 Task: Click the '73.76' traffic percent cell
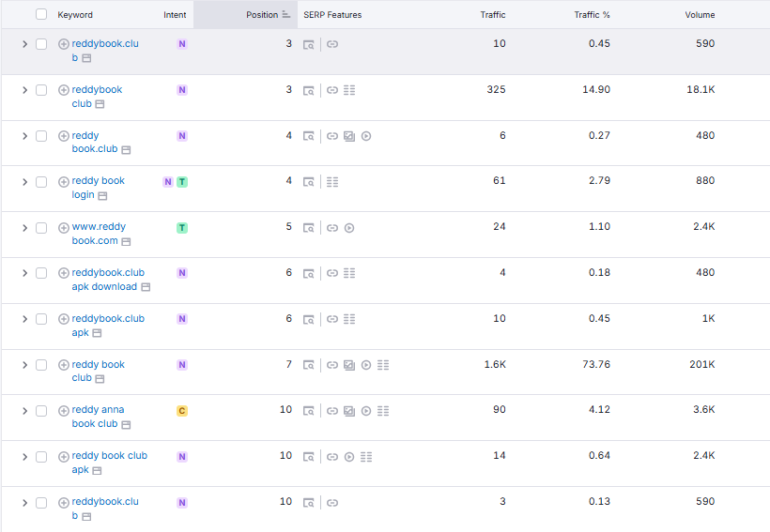coord(596,364)
